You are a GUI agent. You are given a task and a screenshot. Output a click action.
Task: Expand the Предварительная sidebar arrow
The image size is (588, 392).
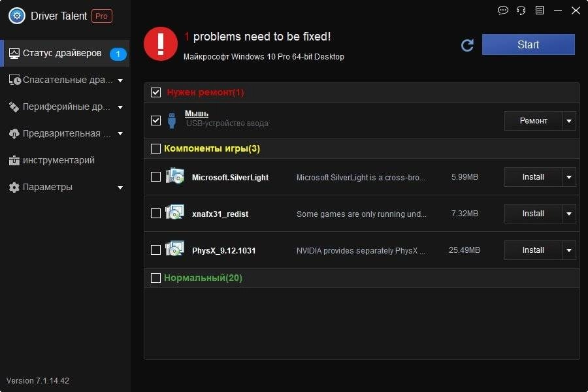point(120,133)
